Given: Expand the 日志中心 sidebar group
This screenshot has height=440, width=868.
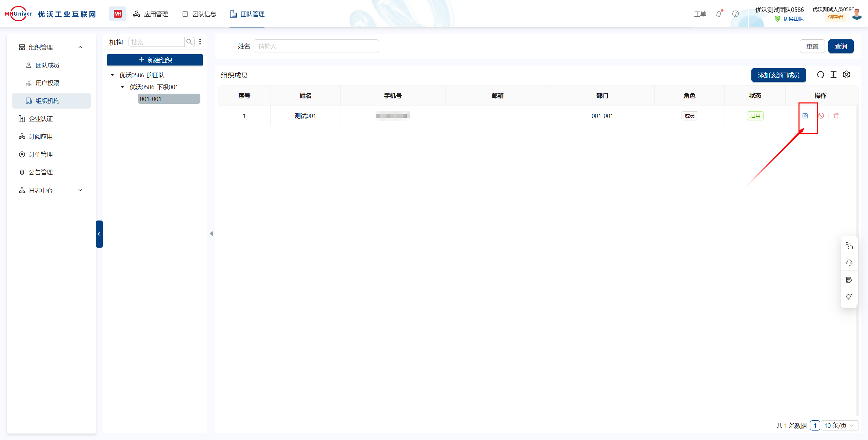Looking at the screenshot, I should (x=80, y=190).
